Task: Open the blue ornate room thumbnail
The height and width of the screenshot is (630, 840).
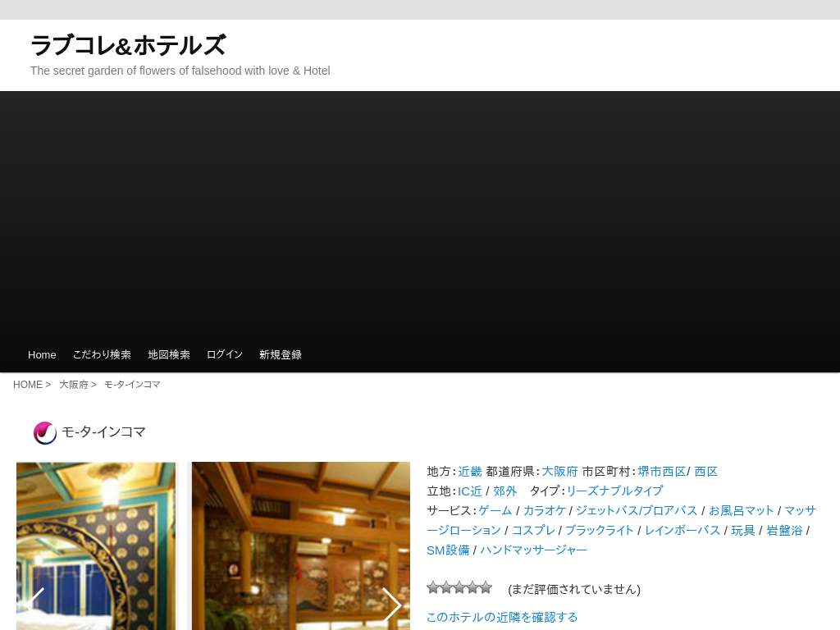Action: (96, 546)
